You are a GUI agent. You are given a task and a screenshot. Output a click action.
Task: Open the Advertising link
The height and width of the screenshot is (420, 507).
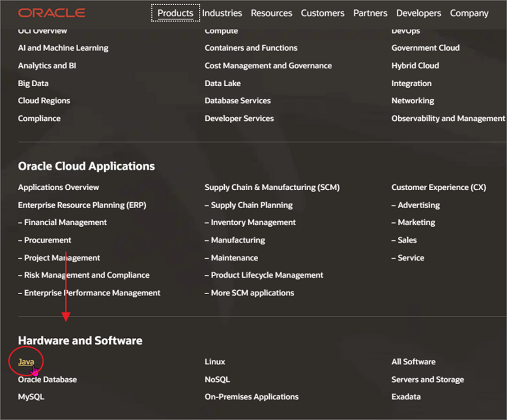416,205
